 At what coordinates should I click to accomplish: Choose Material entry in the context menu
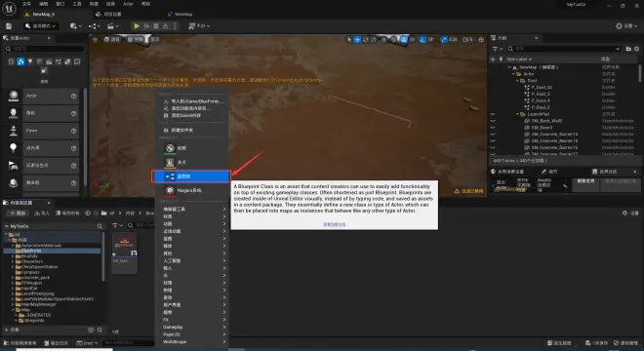[x=191, y=148]
